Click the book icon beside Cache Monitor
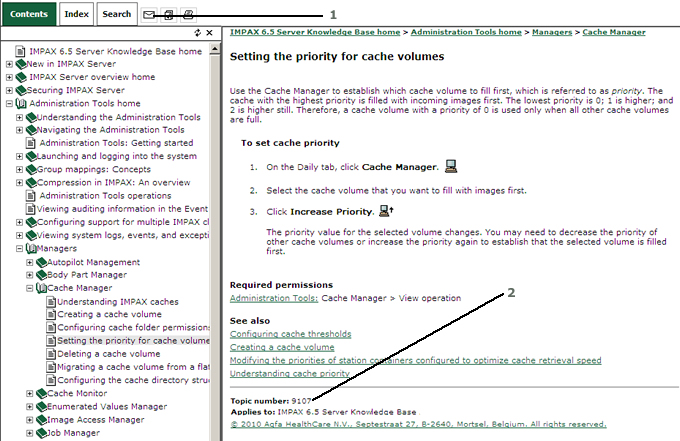 point(42,393)
